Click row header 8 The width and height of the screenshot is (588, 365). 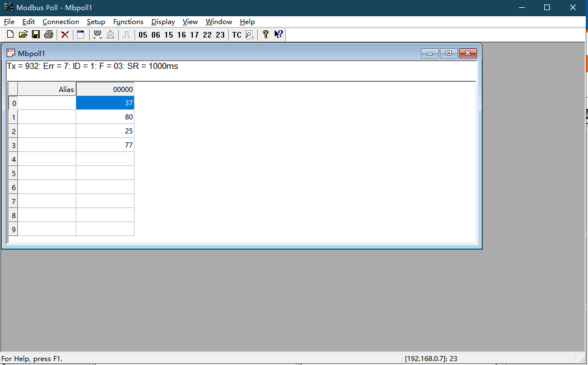(x=13, y=215)
